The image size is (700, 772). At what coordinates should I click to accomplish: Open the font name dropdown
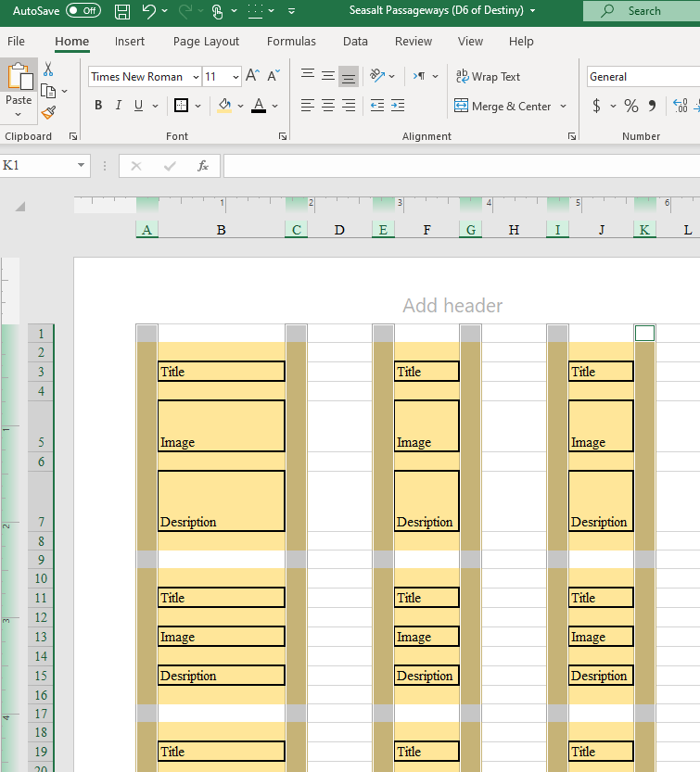(196, 77)
